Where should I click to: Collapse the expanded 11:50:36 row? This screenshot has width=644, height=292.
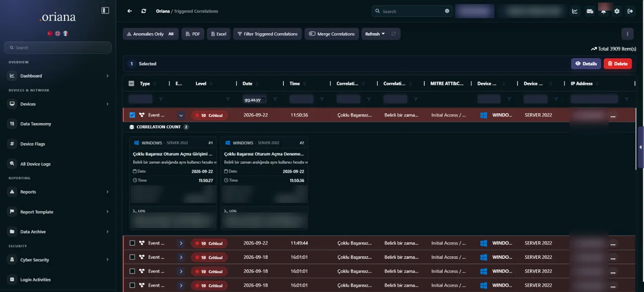coord(181,115)
